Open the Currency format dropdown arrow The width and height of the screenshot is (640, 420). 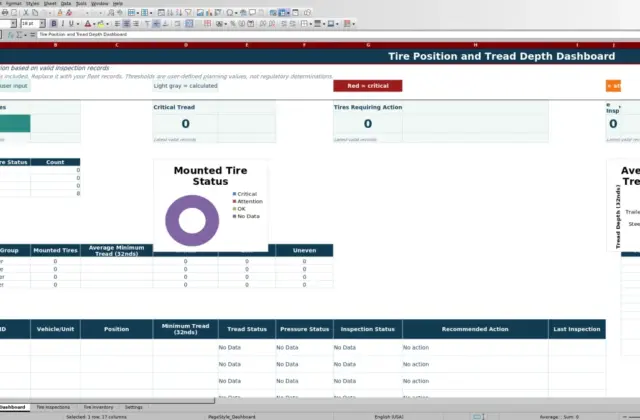226,24
